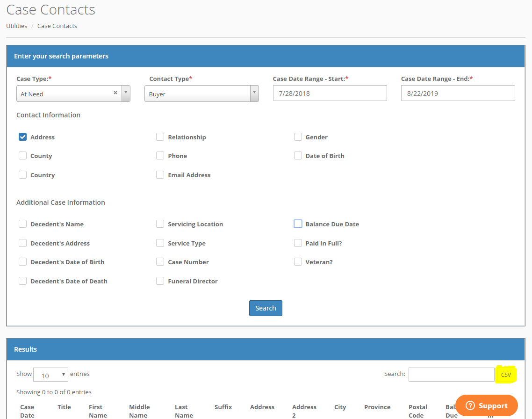Focus the results Search text box
Viewport: 532px width, 419px height.
pyautogui.click(x=451, y=374)
